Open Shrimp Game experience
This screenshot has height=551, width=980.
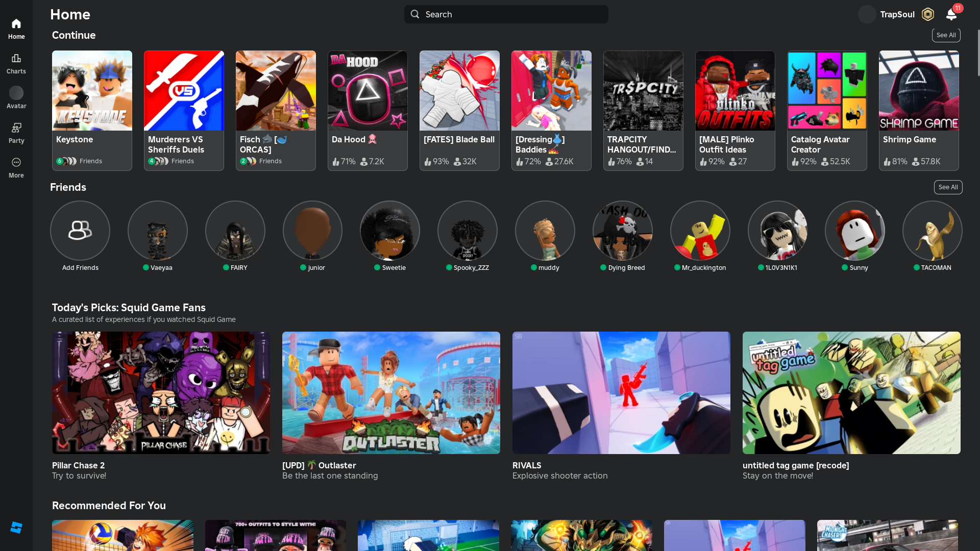[919, 91]
